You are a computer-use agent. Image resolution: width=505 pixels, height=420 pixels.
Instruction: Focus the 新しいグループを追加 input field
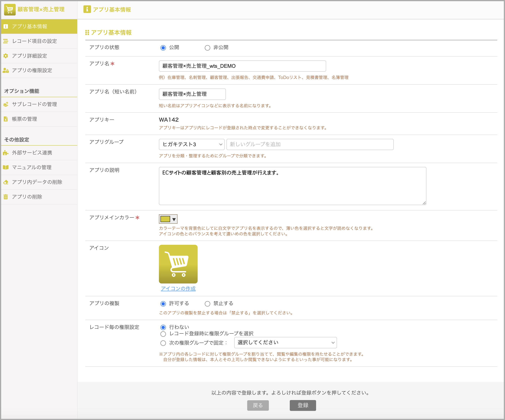pyautogui.click(x=310, y=144)
